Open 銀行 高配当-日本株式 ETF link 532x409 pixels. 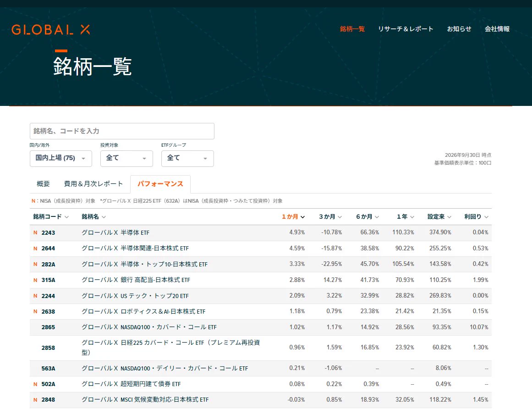click(x=136, y=280)
